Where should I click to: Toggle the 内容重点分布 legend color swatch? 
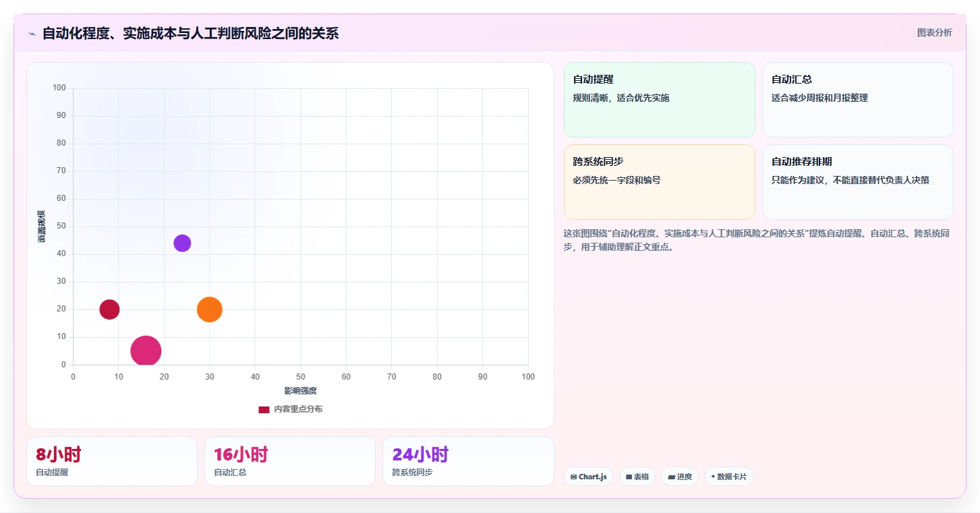click(x=264, y=409)
